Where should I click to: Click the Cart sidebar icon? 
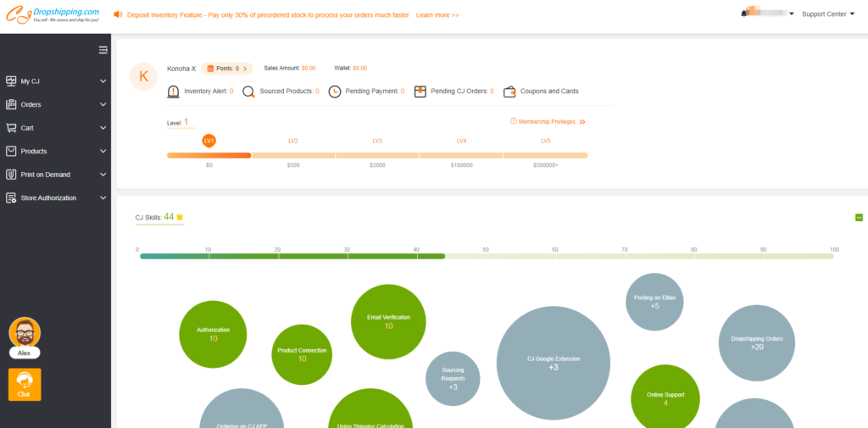tap(11, 127)
